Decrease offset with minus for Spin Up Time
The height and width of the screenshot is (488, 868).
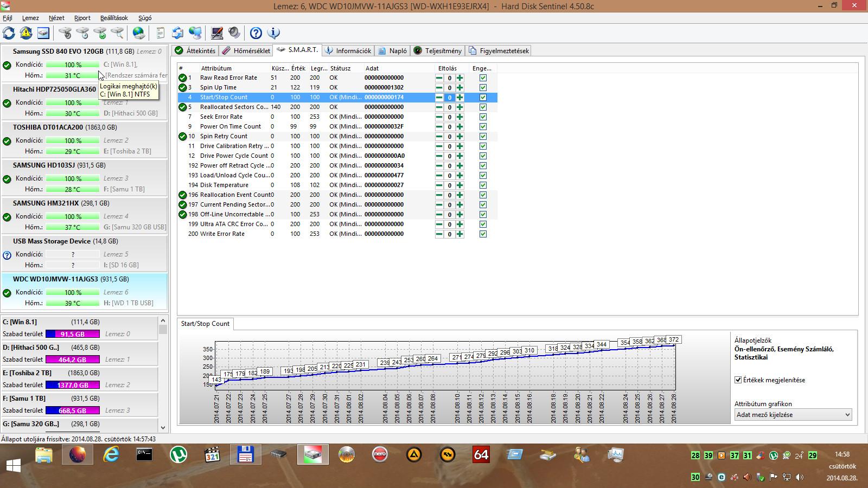click(x=439, y=87)
